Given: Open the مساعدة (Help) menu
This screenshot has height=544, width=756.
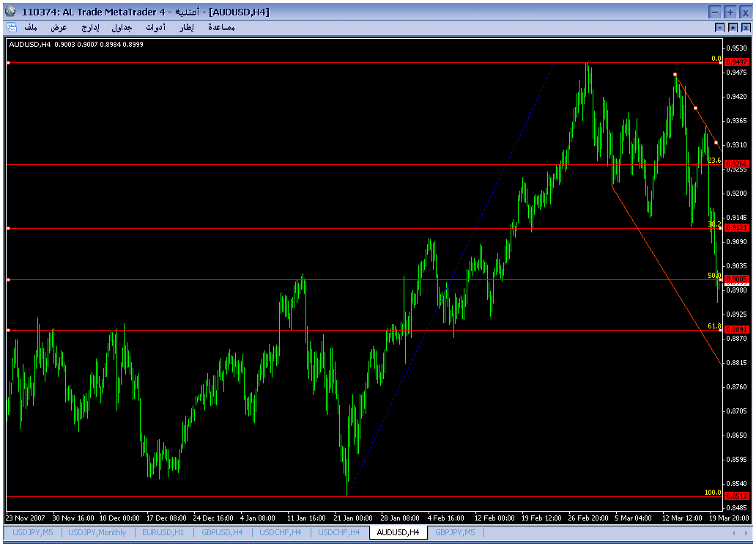Looking at the screenshot, I should click(x=221, y=28).
